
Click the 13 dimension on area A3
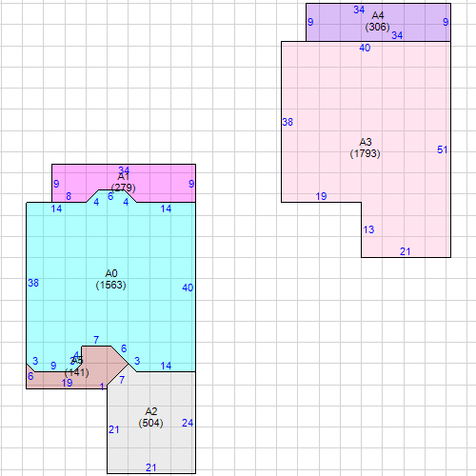pos(368,229)
